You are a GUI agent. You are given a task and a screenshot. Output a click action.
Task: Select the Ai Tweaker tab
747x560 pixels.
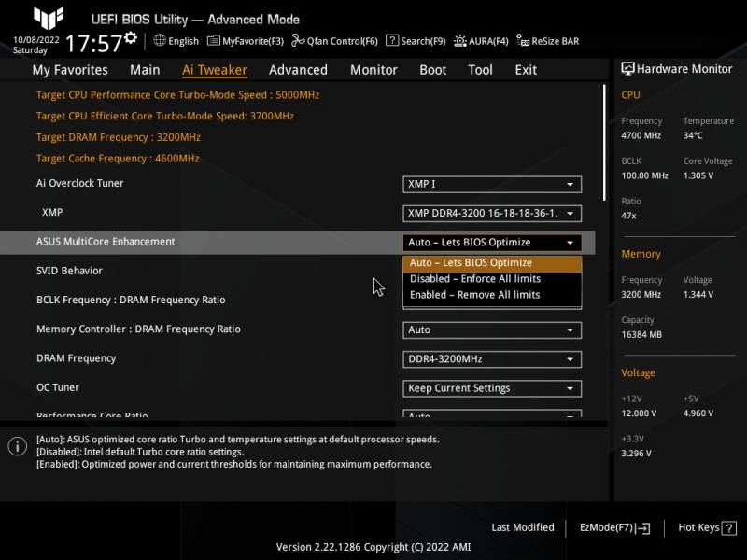pos(215,70)
